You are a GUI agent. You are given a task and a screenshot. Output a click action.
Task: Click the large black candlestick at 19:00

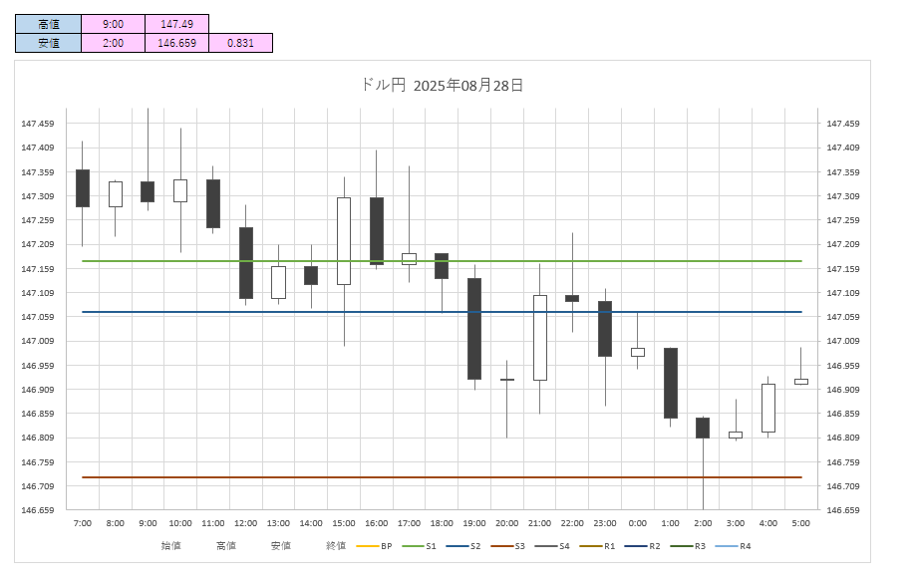coord(474,329)
